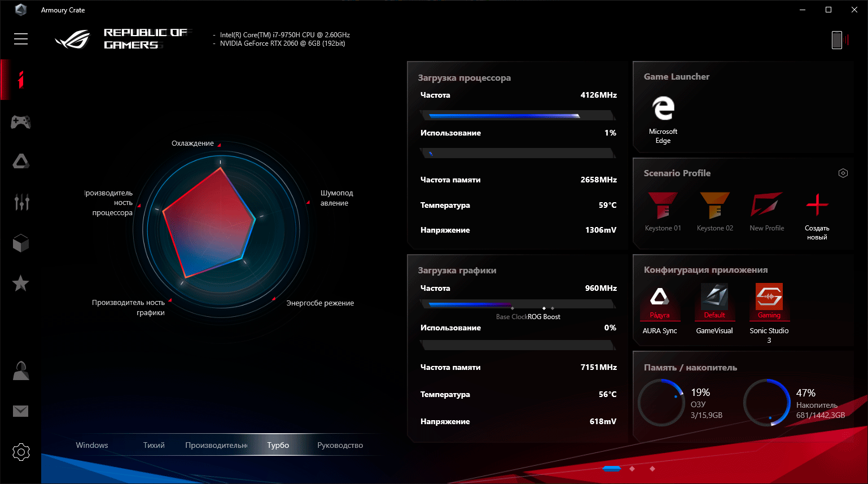868x484 pixels.
Task: Close the Armoury Crate window
Action: click(x=854, y=10)
